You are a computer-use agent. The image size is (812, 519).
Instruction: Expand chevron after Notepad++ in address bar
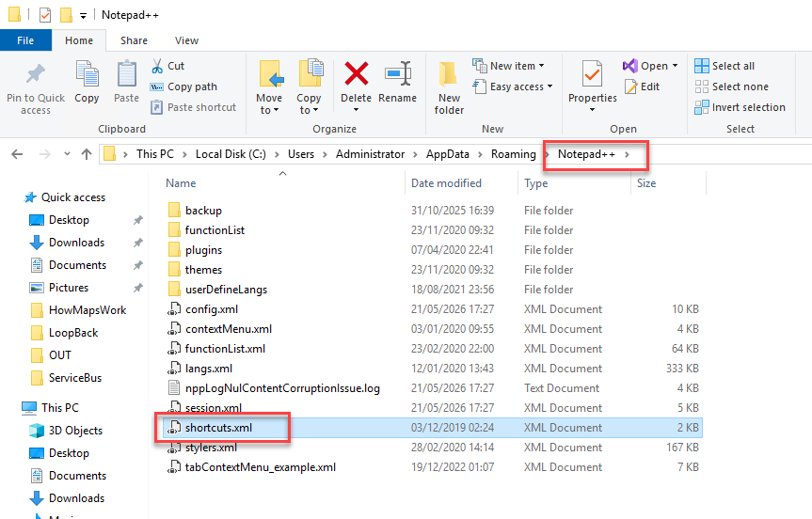[628, 154]
